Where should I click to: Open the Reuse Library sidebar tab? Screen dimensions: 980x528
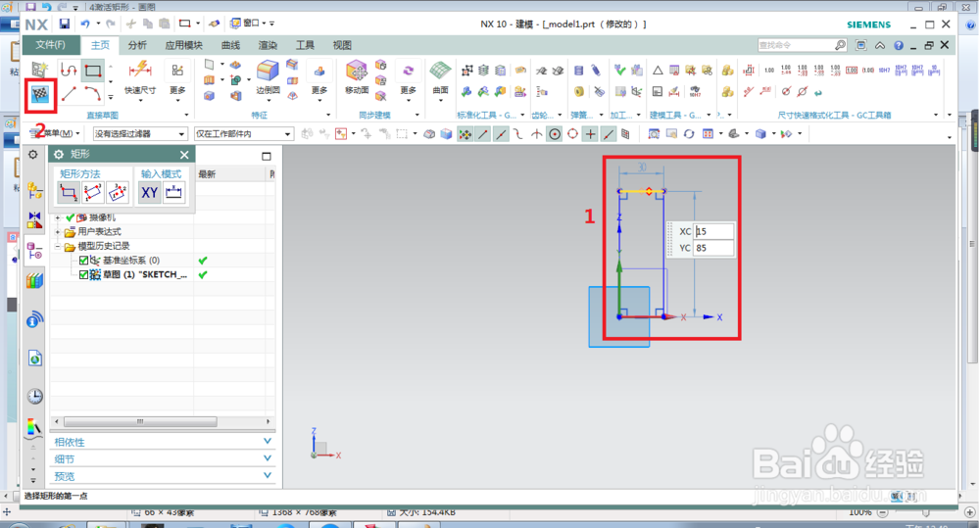tap(35, 280)
